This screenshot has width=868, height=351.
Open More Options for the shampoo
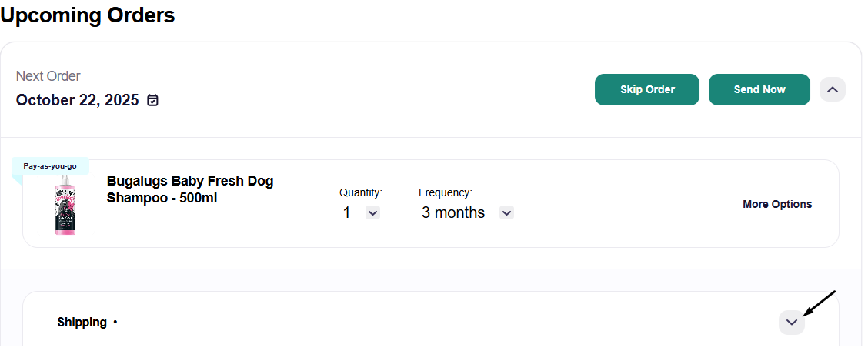tap(777, 204)
